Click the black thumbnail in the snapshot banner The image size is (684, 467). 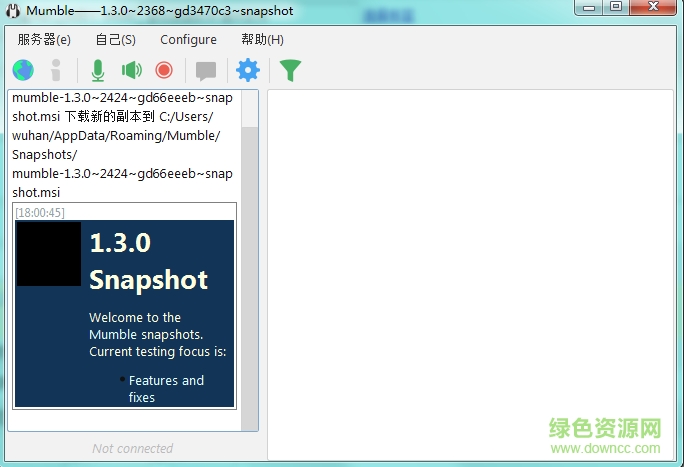48,254
